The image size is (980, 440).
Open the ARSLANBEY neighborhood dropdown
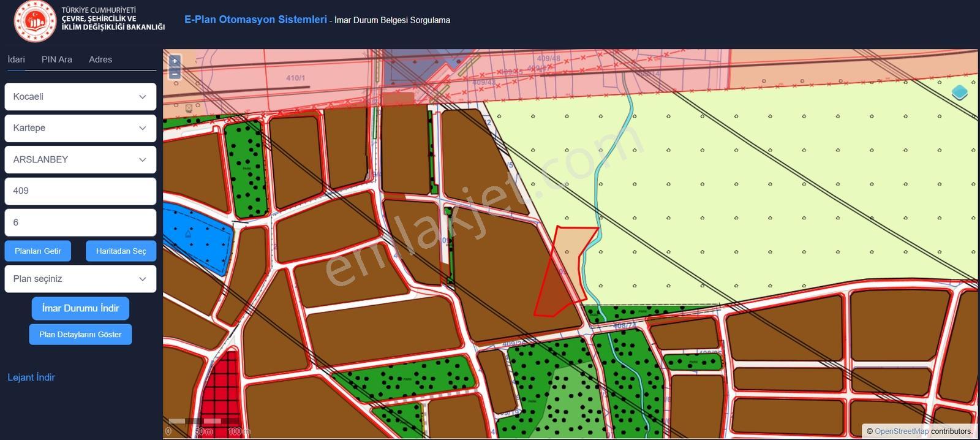(80, 159)
